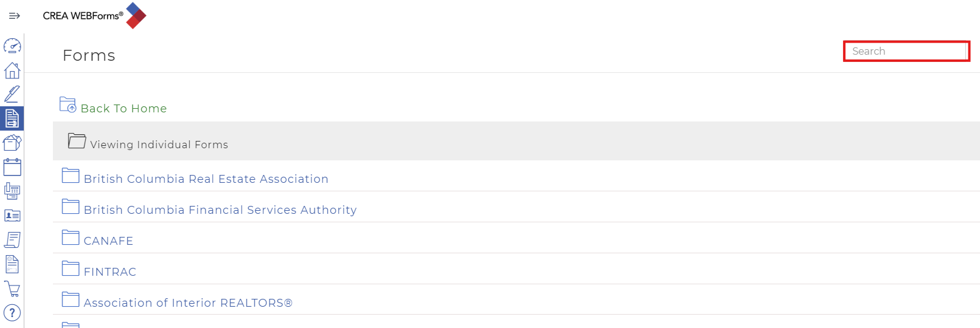
Task: Click the CREA WEBForms logo
Action: [x=94, y=16]
